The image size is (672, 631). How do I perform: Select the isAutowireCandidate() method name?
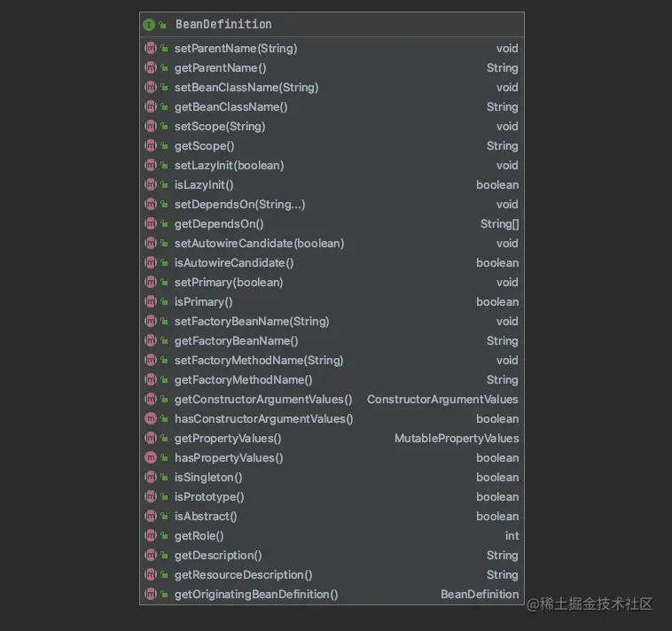click(x=234, y=262)
